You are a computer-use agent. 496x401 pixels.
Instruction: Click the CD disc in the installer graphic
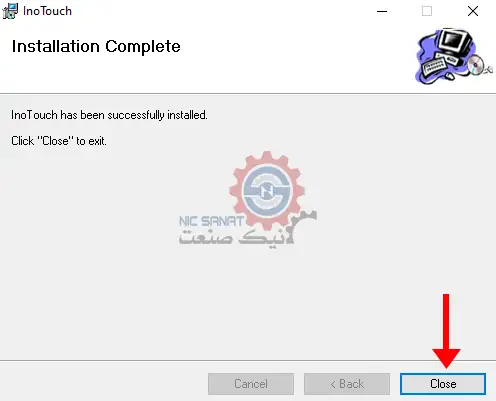point(476,65)
